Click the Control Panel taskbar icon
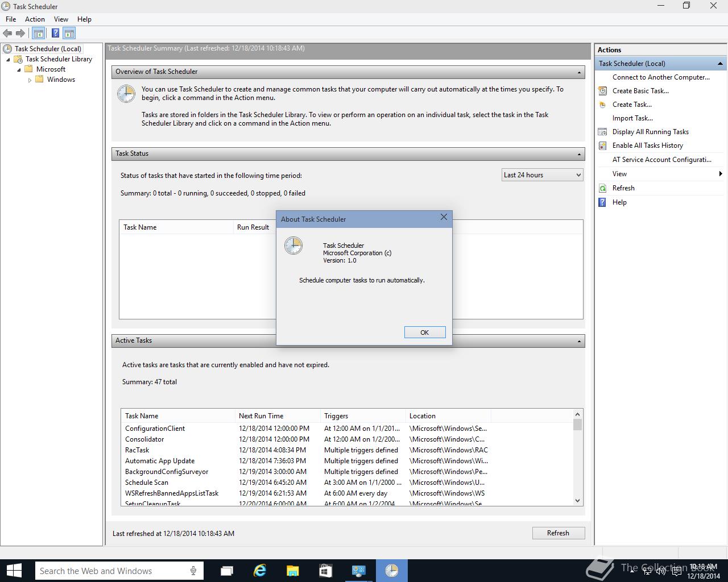728x582 pixels. [x=358, y=571]
